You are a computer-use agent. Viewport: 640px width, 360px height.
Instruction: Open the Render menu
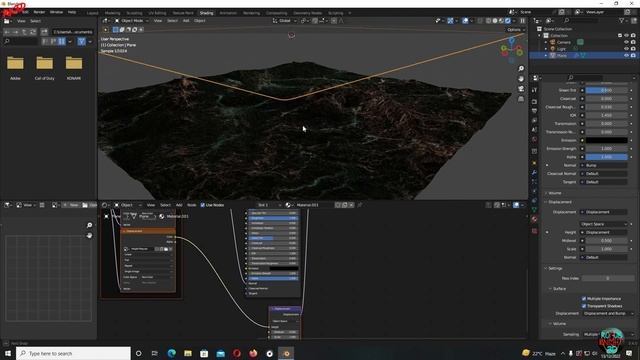pos(39,13)
